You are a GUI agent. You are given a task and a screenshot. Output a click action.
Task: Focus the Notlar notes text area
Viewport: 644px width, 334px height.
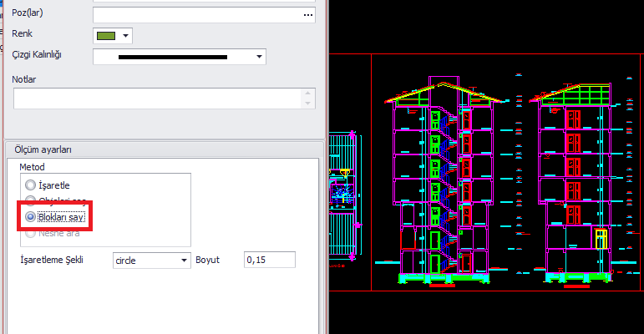pos(159,99)
